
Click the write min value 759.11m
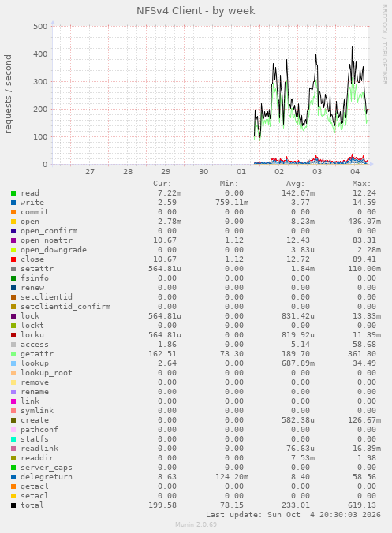pyautogui.click(x=232, y=203)
